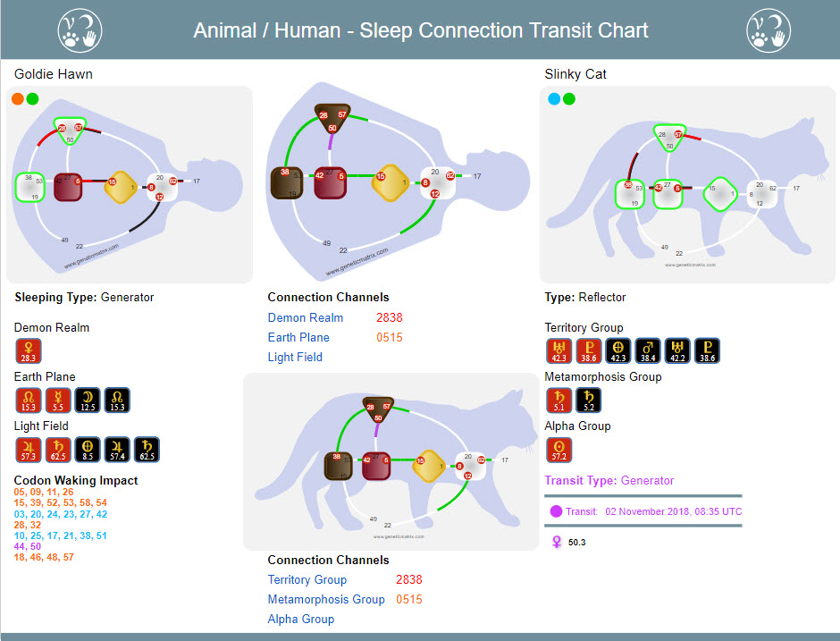Click the orange dot in Goldie Hawn chart

click(18, 98)
